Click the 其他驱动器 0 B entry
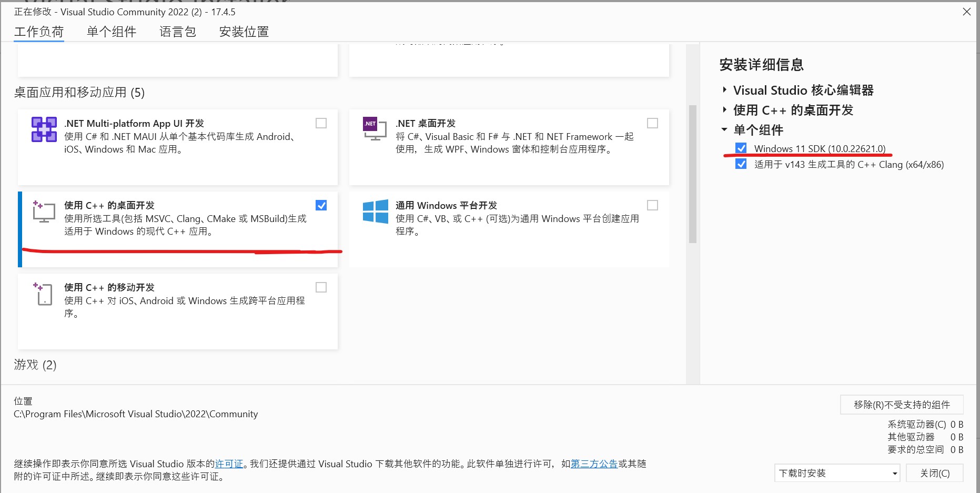The image size is (980, 493). coord(925,437)
